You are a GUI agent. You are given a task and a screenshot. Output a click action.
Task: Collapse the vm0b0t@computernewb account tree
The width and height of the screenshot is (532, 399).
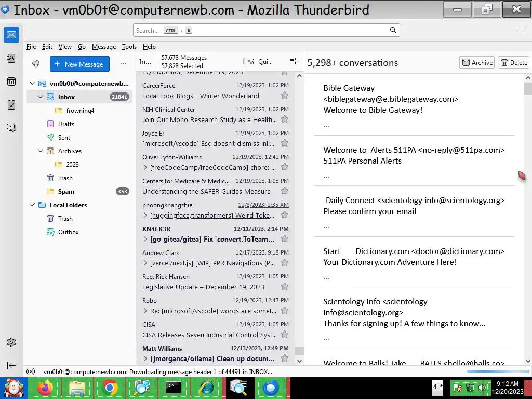click(32, 83)
